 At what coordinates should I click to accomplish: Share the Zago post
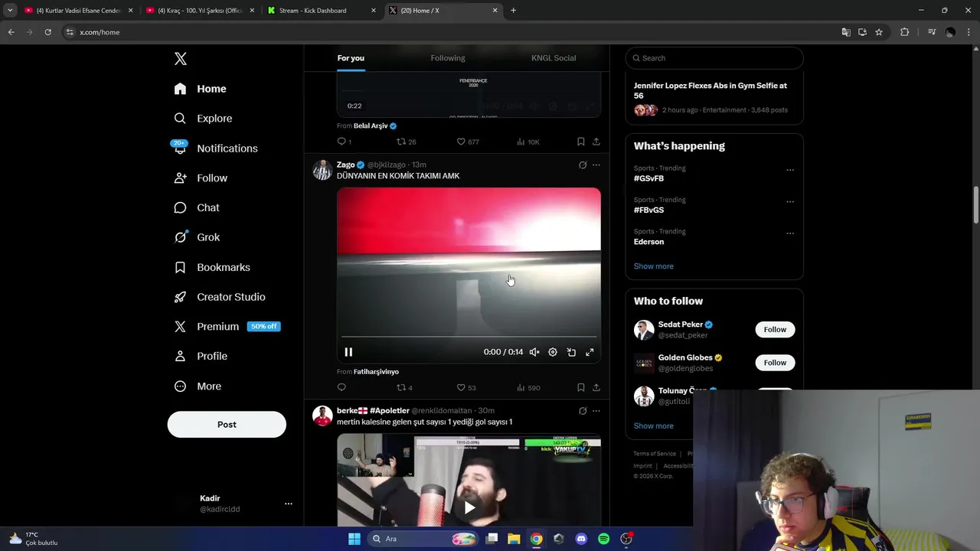pyautogui.click(x=596, y=387)
